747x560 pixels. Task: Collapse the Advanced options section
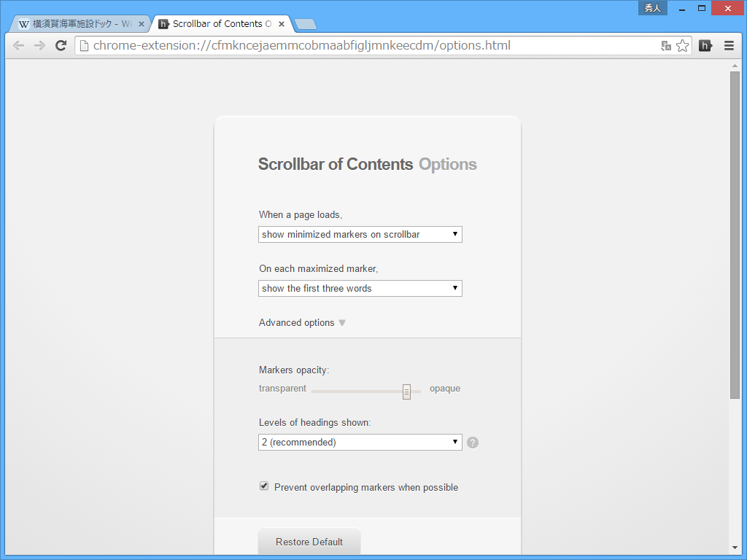302,323
